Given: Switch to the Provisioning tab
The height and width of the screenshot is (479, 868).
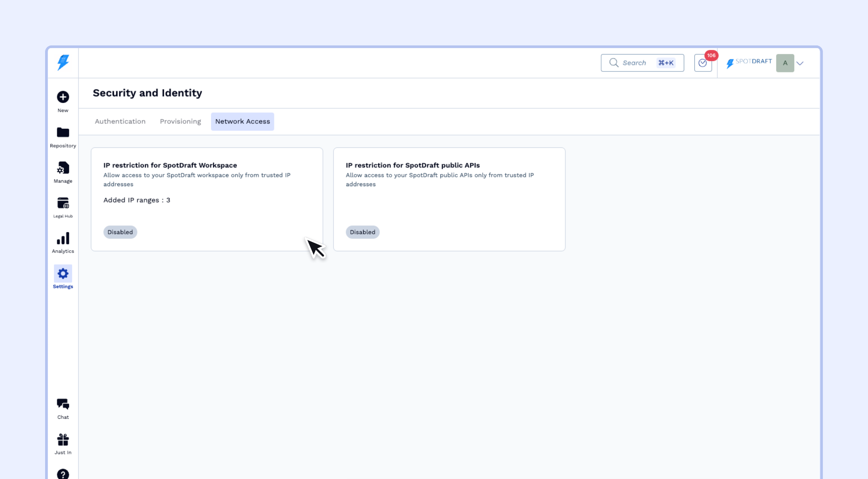Looking at the screenshot, I should pyautogui.click(x=180, y=121).
